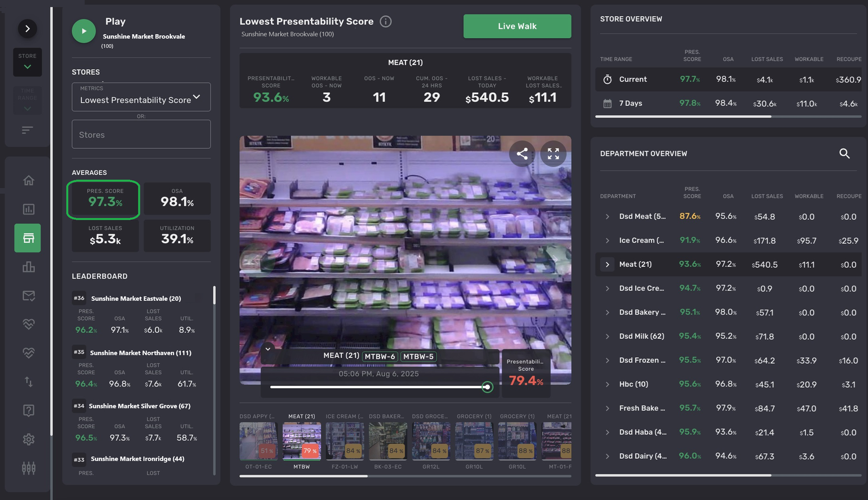This screenshot has height=500, width=868.
Task: Expand the Ice Cream department row
Action: pyautogui.click(x=607, y=240)
